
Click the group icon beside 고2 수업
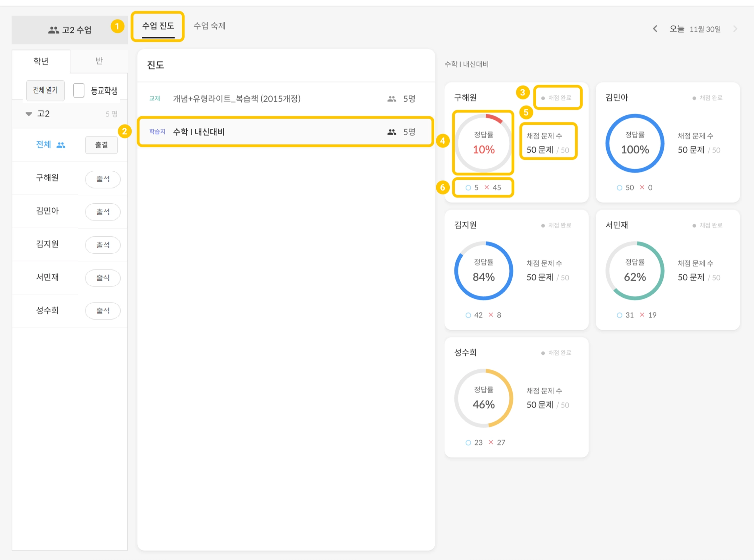(x=54, y=30)
